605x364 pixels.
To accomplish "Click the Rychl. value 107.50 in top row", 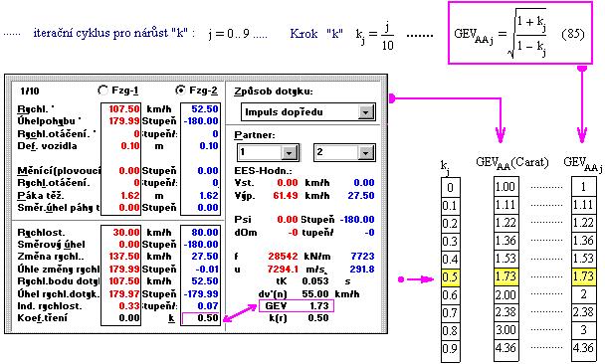I will (x=123, y=109).
